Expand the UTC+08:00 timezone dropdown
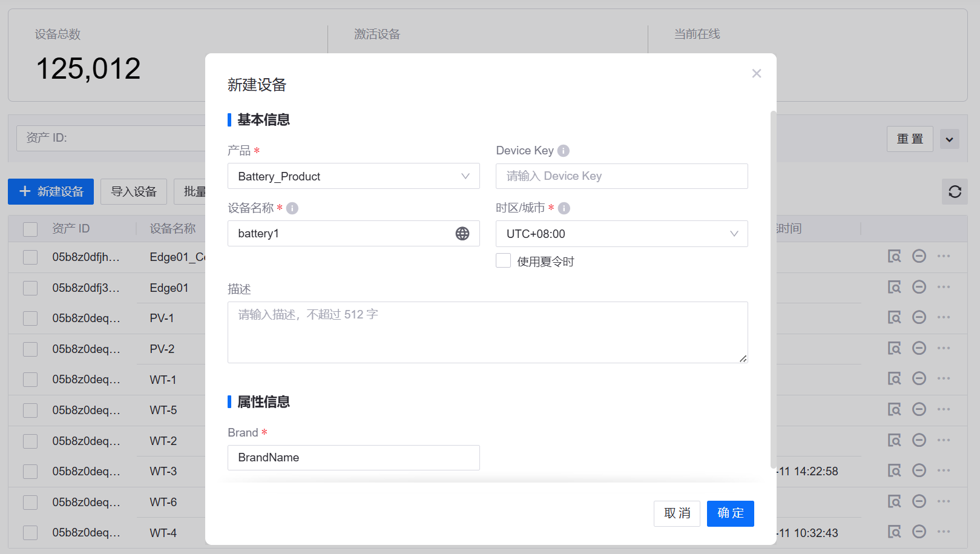This screenshot has width=980, height=554. (622, 234)
